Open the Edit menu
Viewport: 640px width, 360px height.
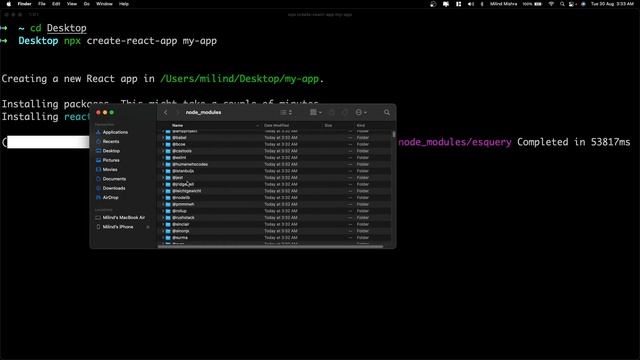click(x=56, y=4)
